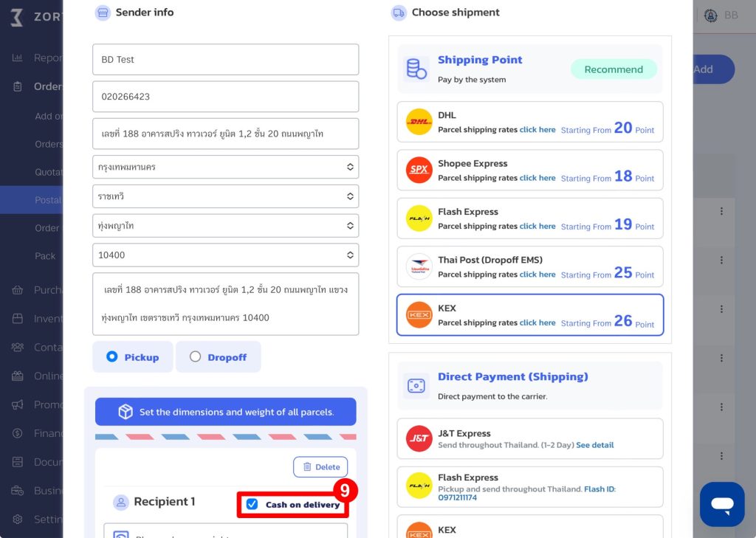Open the Pack submenu item
Screen dimensions: 756x538
coord(45,256)
